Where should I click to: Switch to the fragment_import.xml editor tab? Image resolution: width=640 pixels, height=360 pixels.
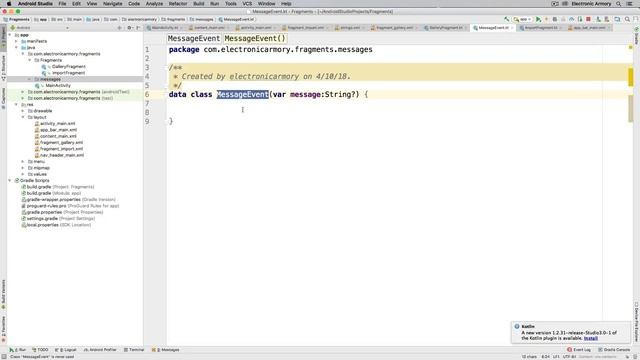tap(305, 28)
